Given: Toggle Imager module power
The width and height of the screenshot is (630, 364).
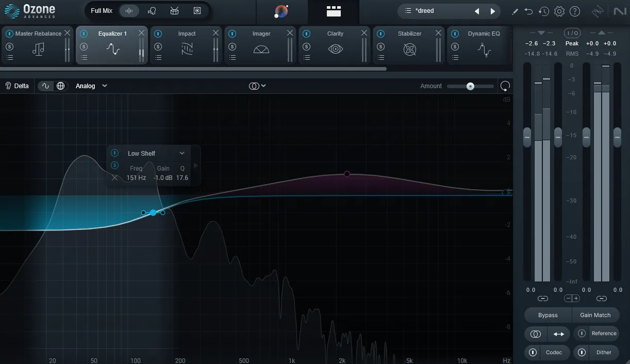Looking at the screenshot, I should click(x=232, y=34).
